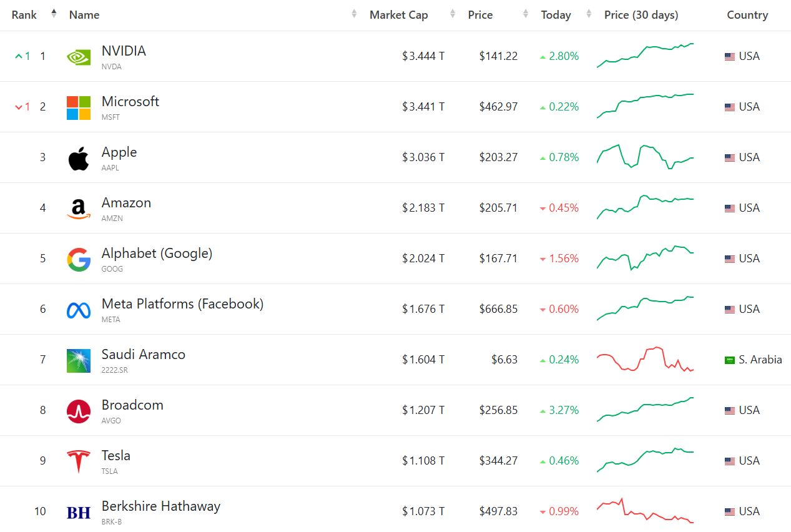
Task: Click the Berkshire Hathaway BH logo
Action: tap(79, 512)
